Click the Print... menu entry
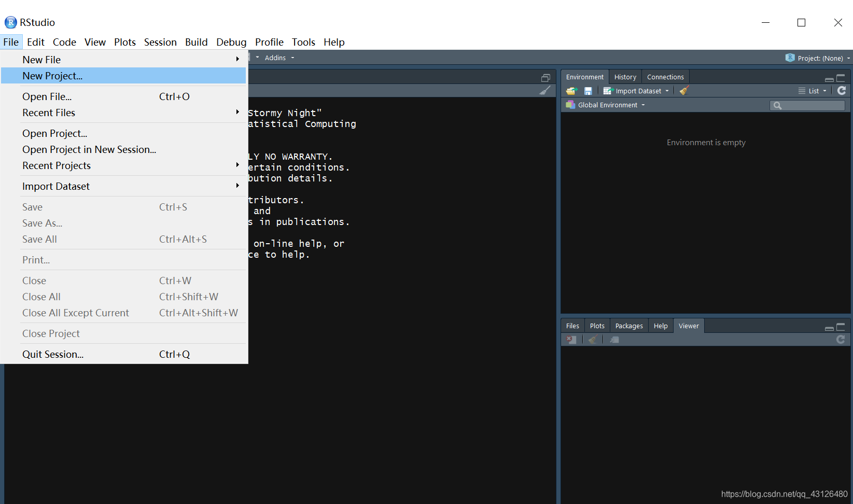 pos(123,260)
